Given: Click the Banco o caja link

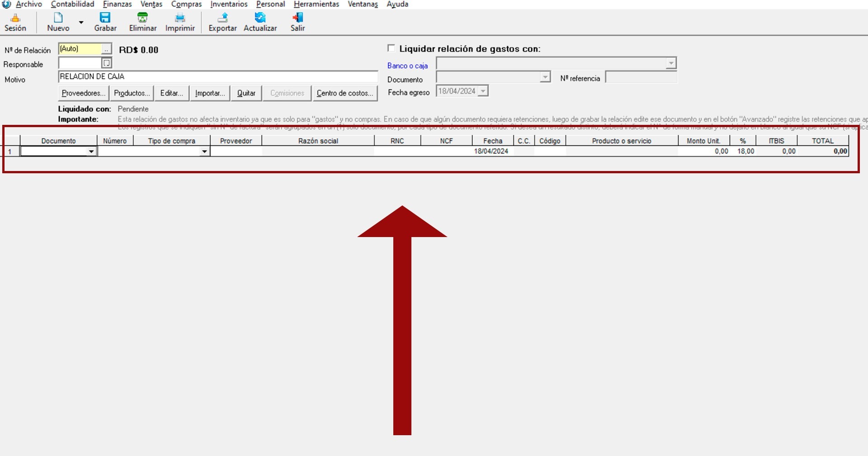Looking at the screenshot, I should click(407, 66).
